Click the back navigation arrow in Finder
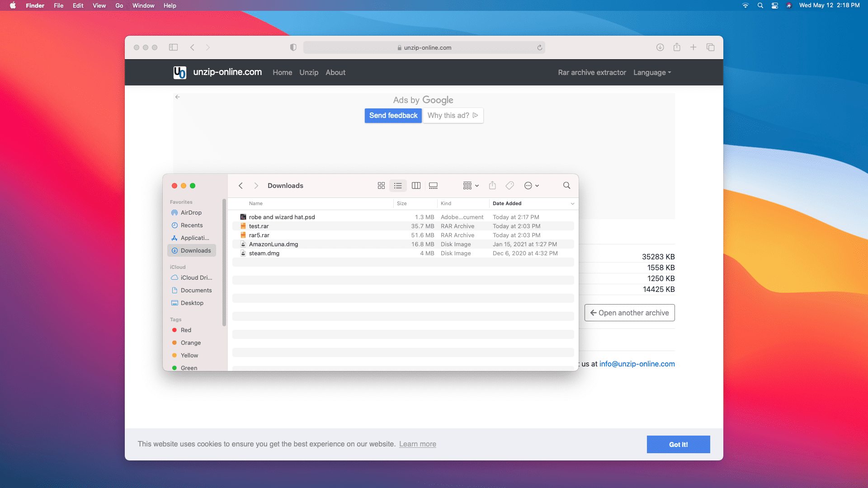Image resolution: width=868 pixels, height=488 pixels. click(241, 185)
